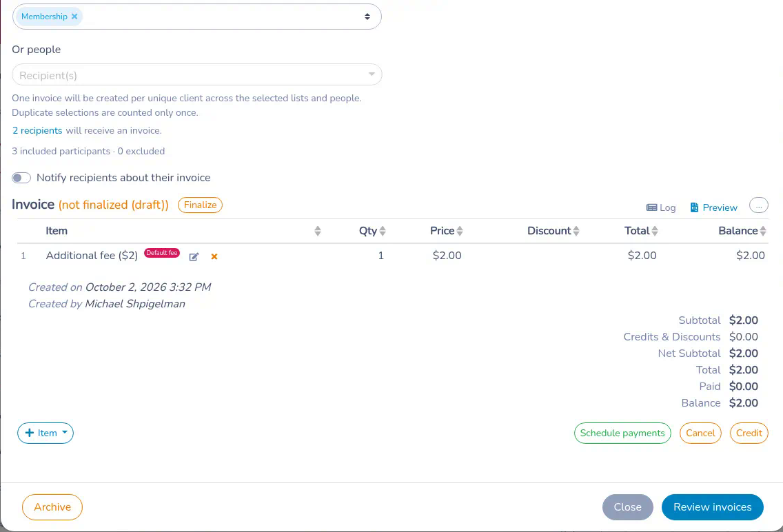Remove the Membership tag
The width and height of the screenshot is (783, 532).
(74, 17)
